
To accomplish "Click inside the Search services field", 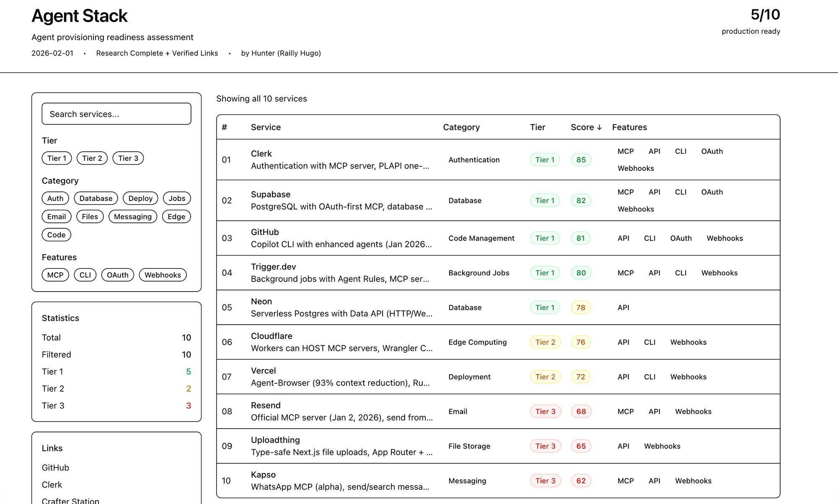I will [x=116, y=114].
